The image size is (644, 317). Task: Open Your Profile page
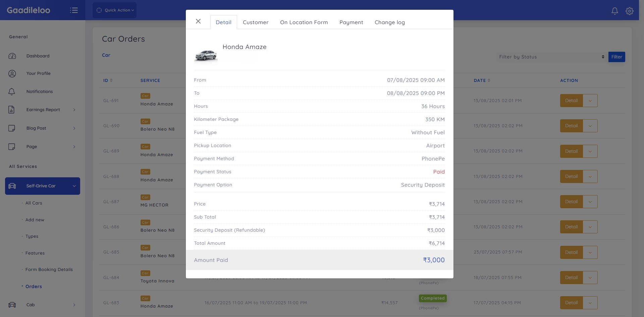point(39,74)
